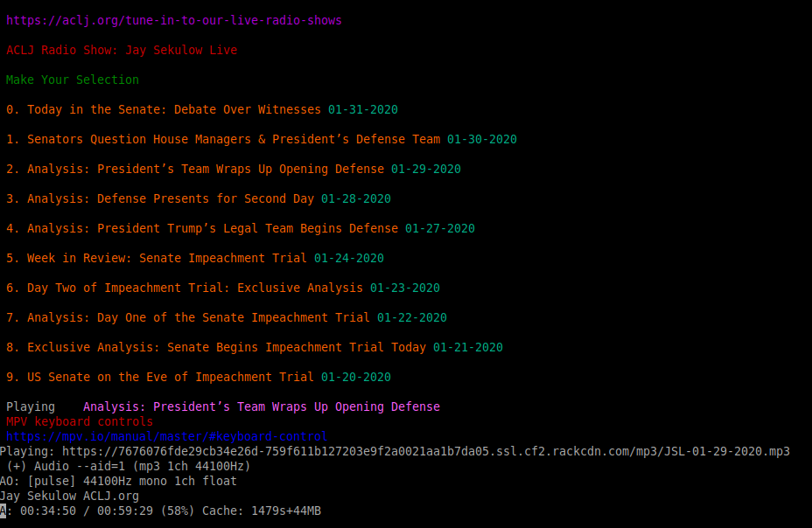
Task: Click the rackcdn.com JSL-01-29-2020.mp3 stream URL
Action: (x=425, y=451)
